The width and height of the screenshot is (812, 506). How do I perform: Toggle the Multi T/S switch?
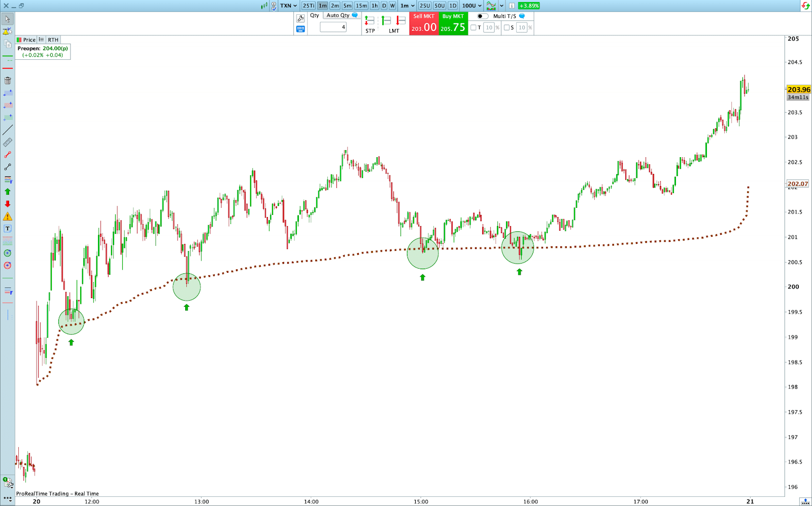pos(482,16)
